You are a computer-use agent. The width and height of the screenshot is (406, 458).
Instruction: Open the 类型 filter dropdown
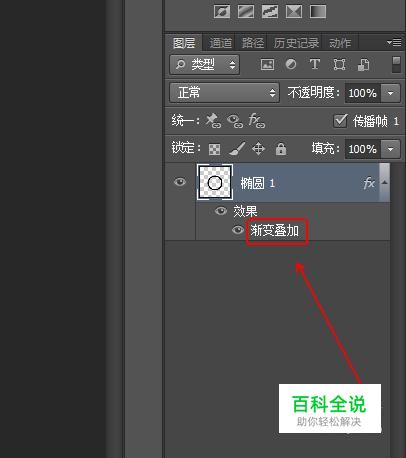coord(204,64)
